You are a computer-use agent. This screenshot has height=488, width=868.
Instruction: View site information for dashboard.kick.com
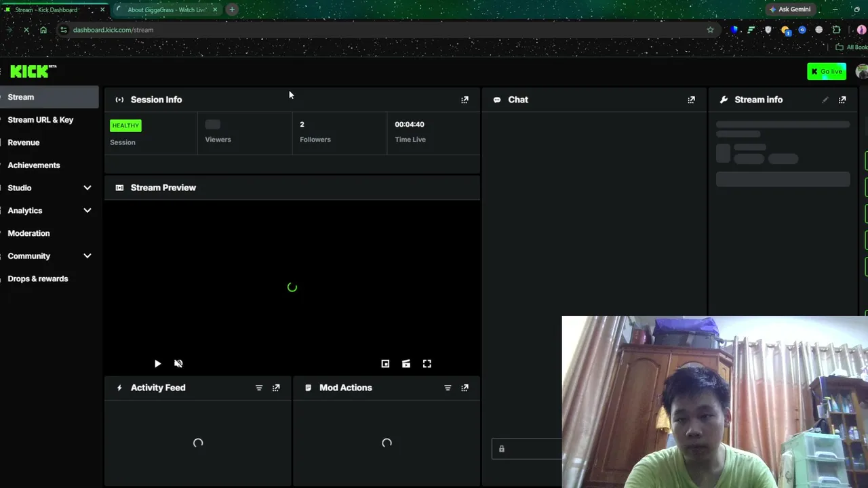click(64, 30)
